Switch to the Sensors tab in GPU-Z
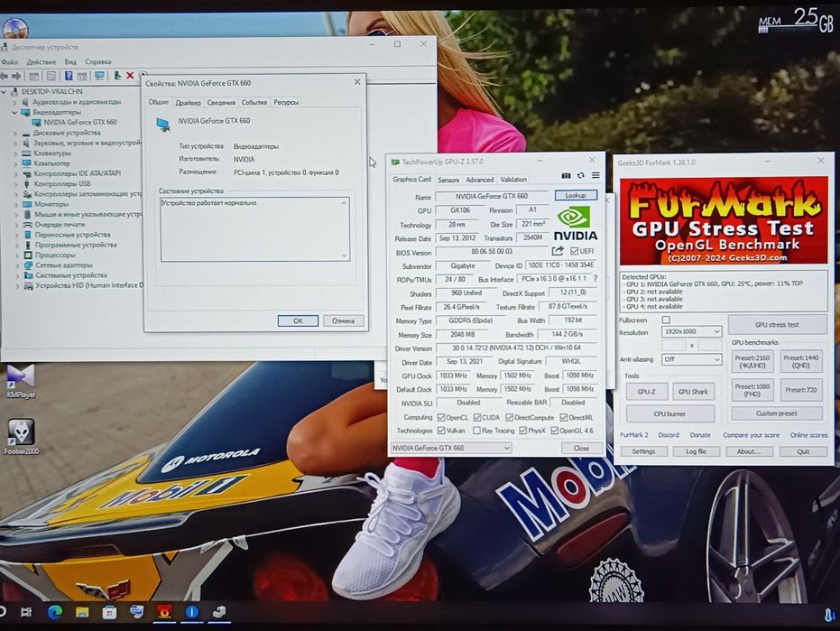 coord(448,180)
